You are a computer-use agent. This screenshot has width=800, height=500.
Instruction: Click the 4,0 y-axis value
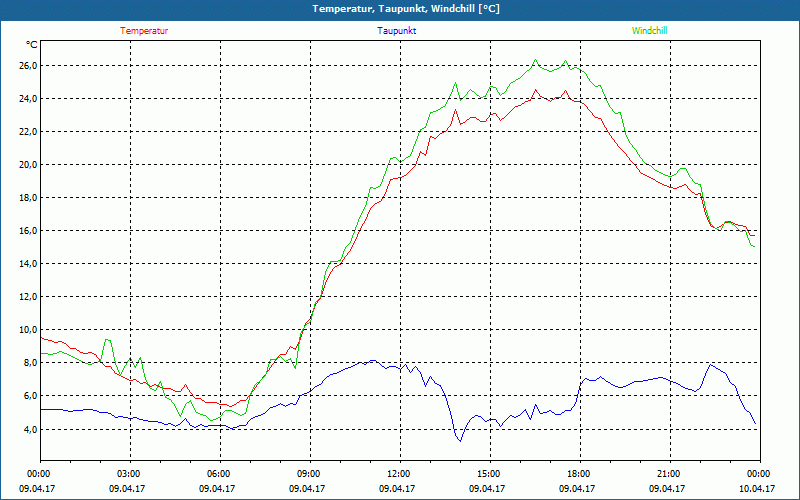click(30, 429)
